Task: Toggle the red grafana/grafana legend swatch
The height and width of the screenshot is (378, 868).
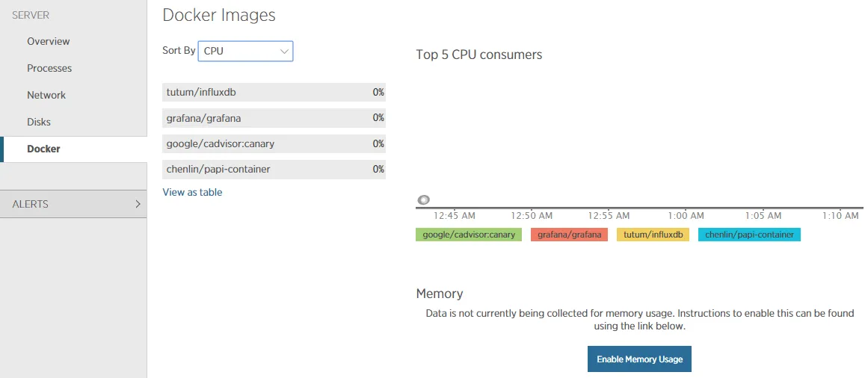Action: pyautogui.click(x=569, y=235)
